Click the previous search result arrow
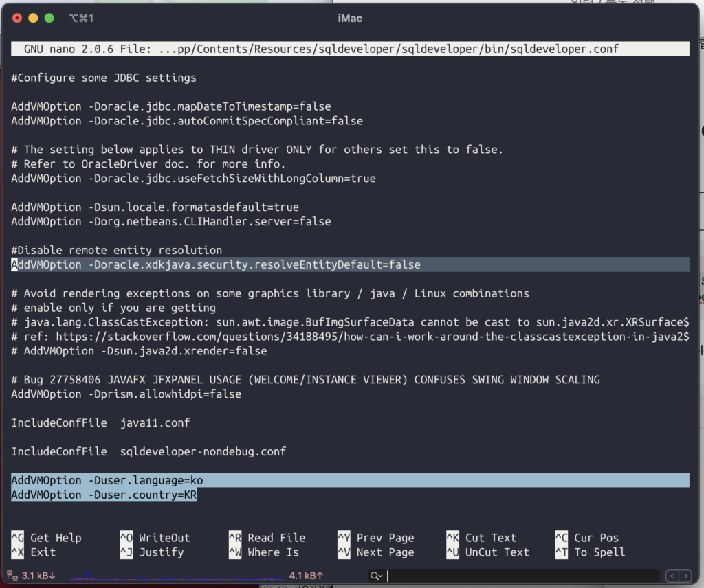 click(x=672, y=576)
